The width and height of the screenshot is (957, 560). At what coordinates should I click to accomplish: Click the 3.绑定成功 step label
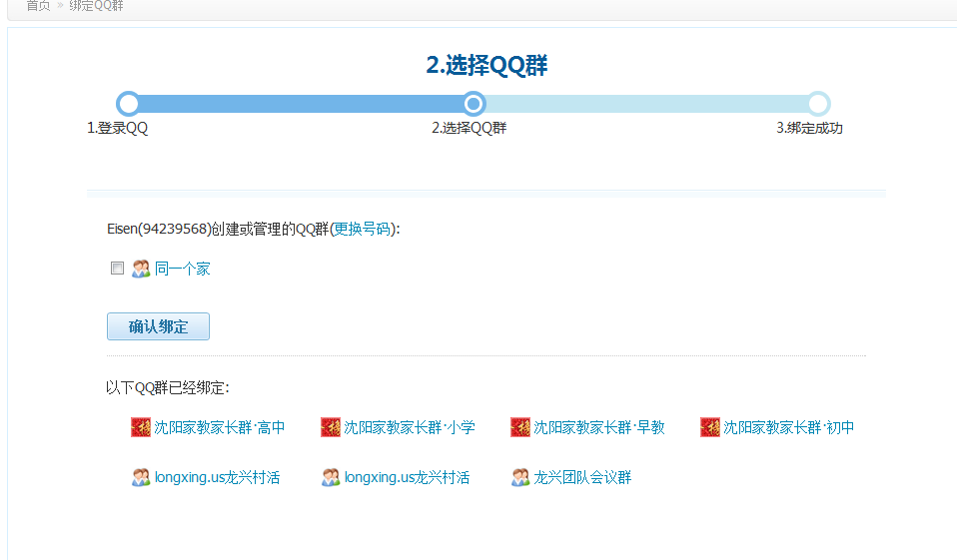pyautogui.click(x=809, y=128)
